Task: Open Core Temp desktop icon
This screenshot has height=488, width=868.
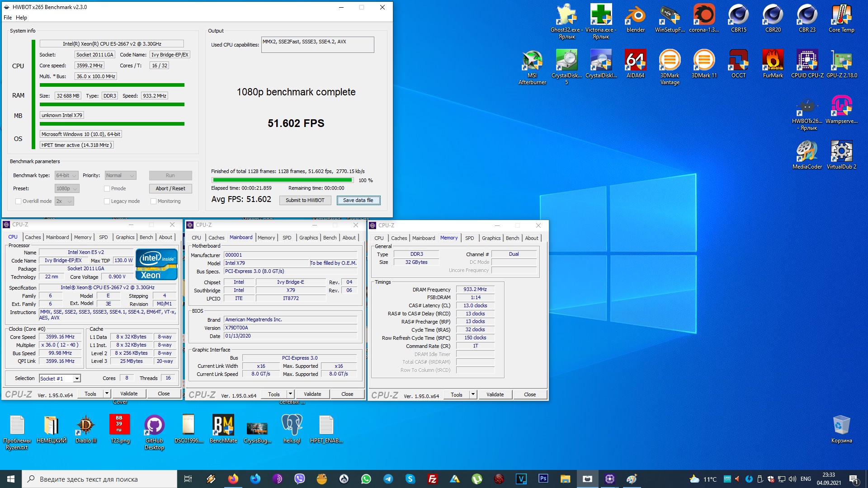Action: pyautogui.click(x=841, y=18)
